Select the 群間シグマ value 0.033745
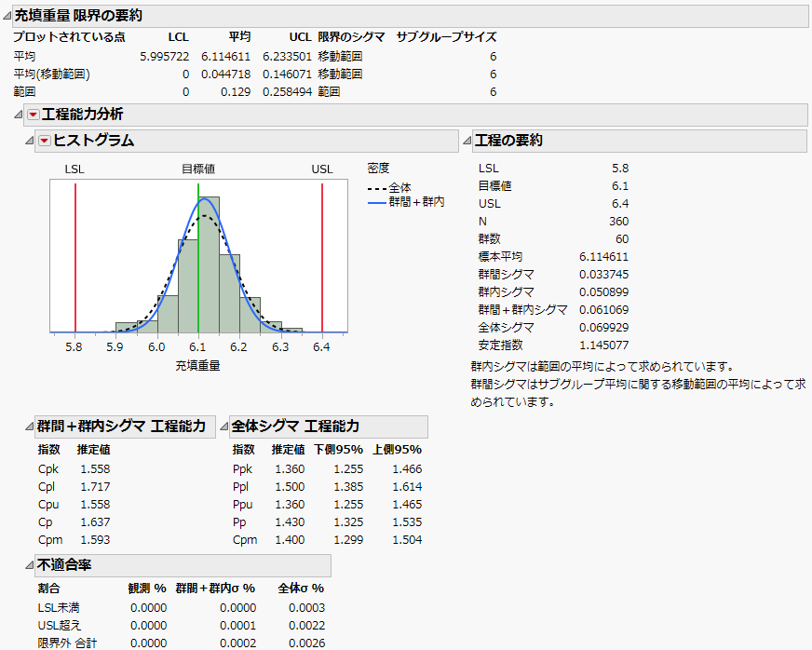812x650 pixels. (x=603, y=275)
